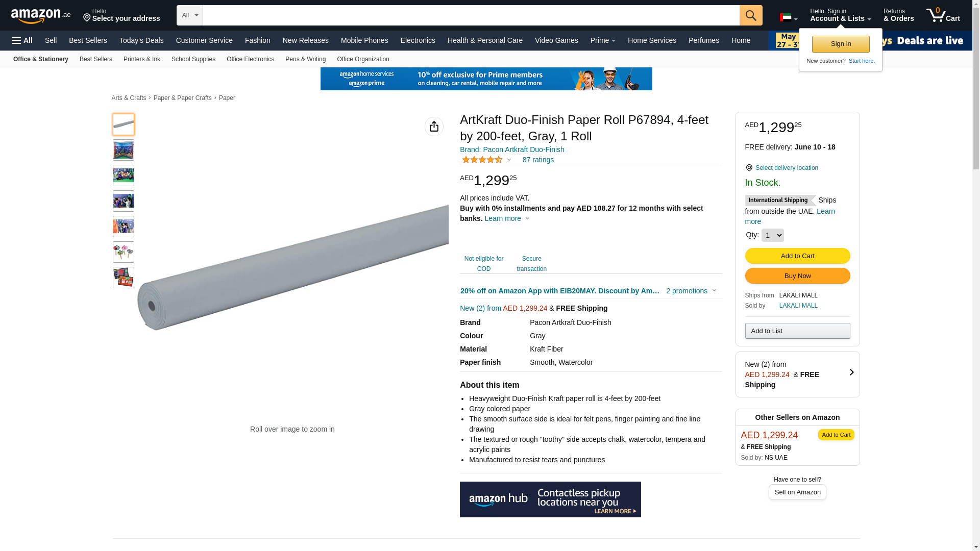Click the star rating icons

click(482, 160)
